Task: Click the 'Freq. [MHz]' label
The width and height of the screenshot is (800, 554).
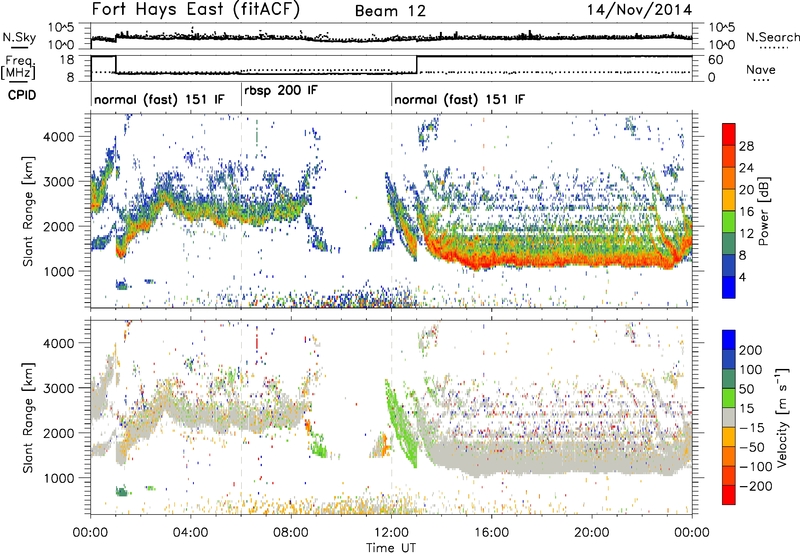Action: tap(20, 67)
